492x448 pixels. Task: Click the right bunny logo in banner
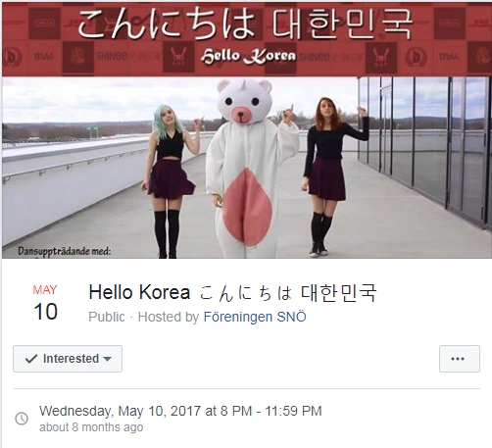(x=381, y=58)
